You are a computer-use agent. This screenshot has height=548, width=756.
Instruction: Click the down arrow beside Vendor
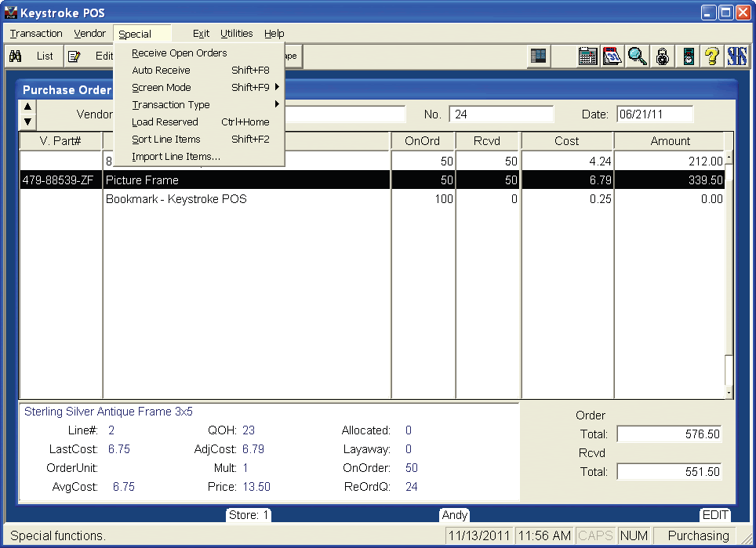click(x=27, y=122)
